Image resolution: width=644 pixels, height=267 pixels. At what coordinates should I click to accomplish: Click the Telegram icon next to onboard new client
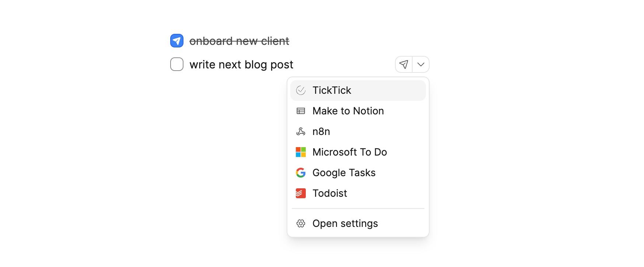point(177,40)
